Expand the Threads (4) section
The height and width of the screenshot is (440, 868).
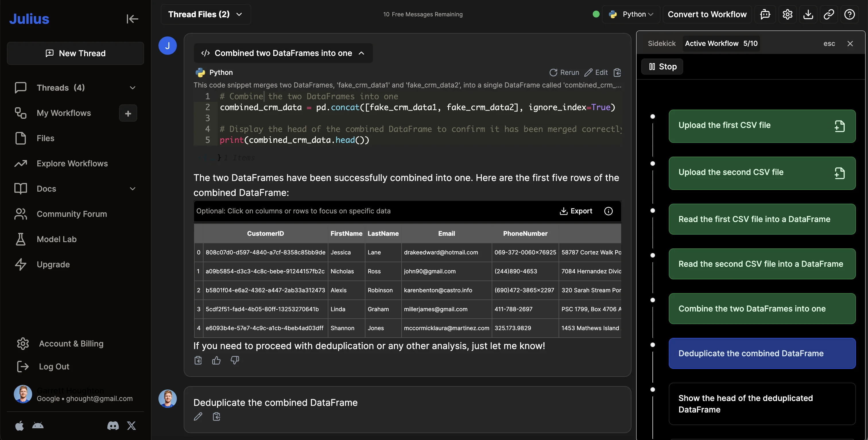pyautogui.click(x=132, y=88)
